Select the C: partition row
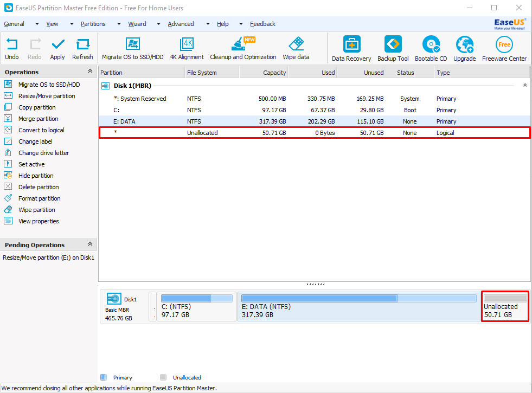Screen dimensions: 532x393 click(x=315, y=110)
